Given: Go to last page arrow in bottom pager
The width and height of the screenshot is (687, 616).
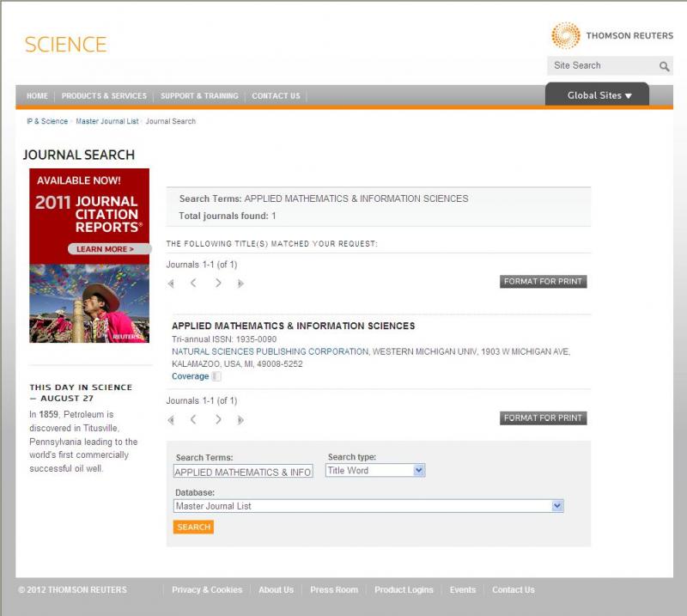Looking at the screenshot, I should tap(240, 420).
